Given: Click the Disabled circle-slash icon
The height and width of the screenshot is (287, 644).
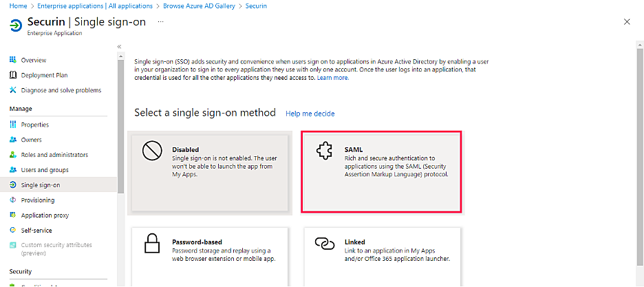Looking at the screenshot, I should click(152, 151).
